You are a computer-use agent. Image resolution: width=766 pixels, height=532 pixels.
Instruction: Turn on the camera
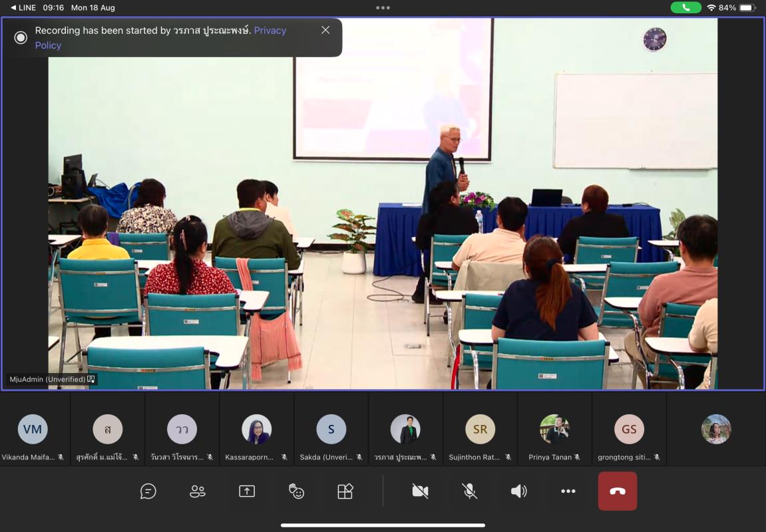click(420, 491)
